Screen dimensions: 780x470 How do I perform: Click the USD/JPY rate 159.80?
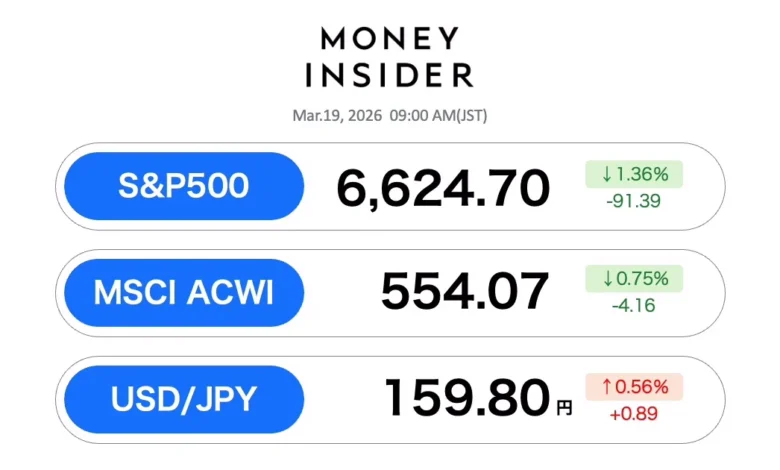tap(468, 398)
